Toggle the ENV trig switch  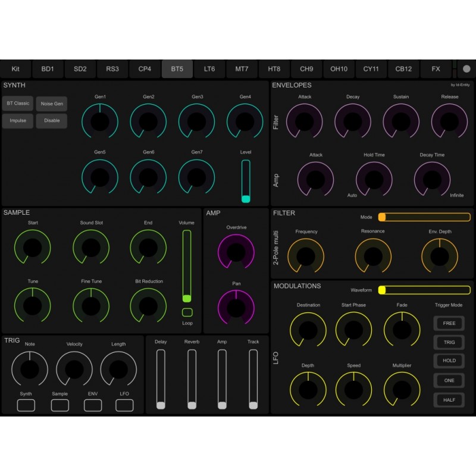(x=92, y=404)
